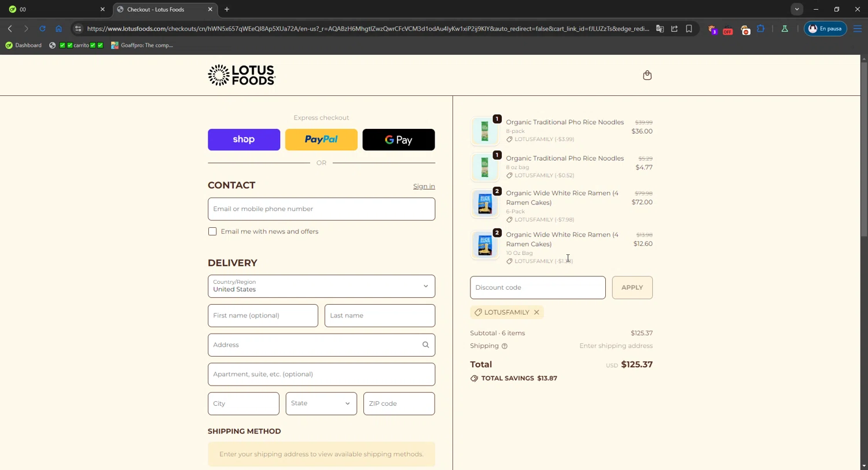Open the browser main menu icon

pyautogui.click(x=858, y=28)
